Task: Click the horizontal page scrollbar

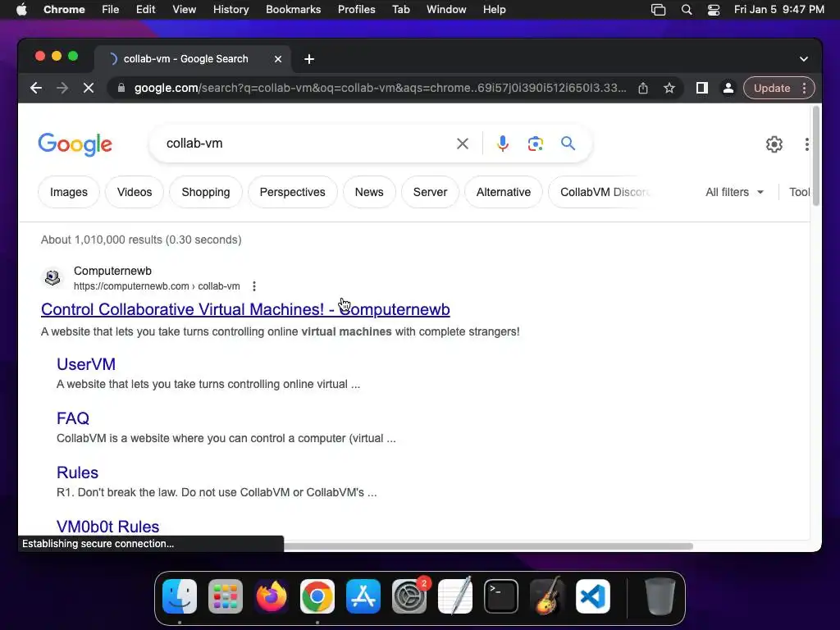Action: click(487, 546)
